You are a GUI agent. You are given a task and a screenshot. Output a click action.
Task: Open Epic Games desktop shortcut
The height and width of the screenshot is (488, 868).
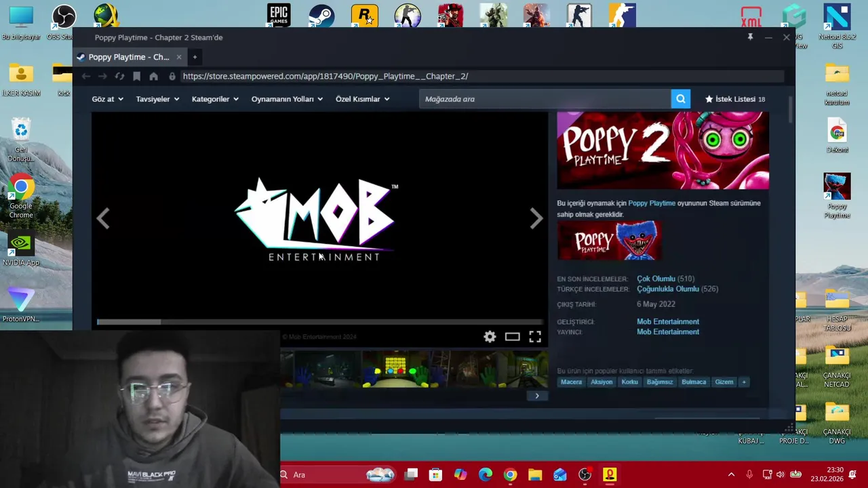[x=279, y=16]
